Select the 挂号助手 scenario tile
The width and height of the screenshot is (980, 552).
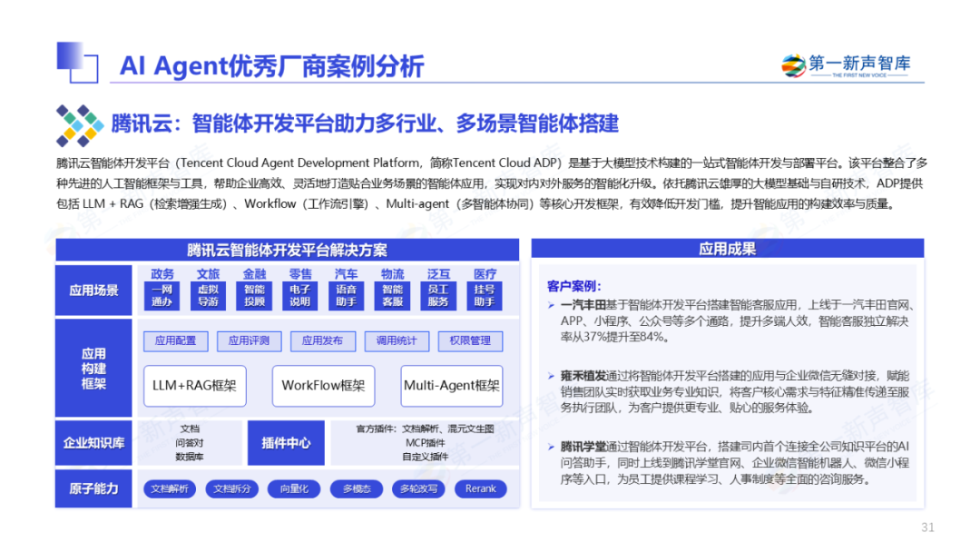[485, 296]
